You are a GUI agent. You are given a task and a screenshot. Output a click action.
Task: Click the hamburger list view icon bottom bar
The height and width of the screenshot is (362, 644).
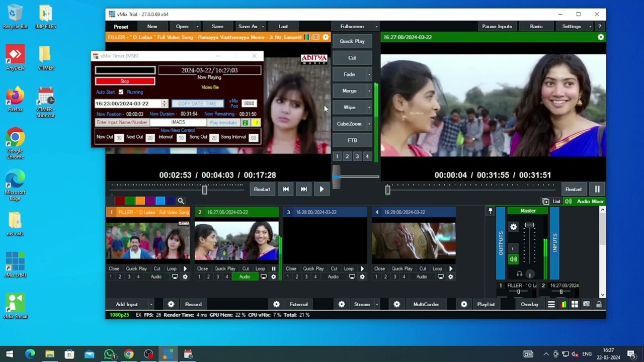pos(551,304)
